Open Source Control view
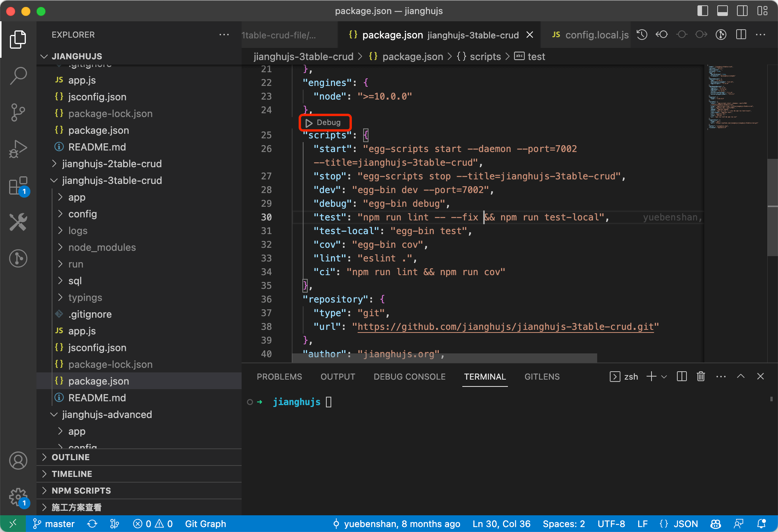The image size is (778, 532). [18, 112]
